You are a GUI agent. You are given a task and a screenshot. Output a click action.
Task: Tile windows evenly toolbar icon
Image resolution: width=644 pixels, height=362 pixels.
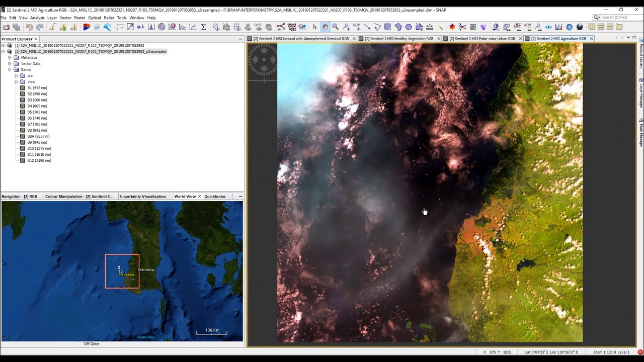[x=610, y=27]
